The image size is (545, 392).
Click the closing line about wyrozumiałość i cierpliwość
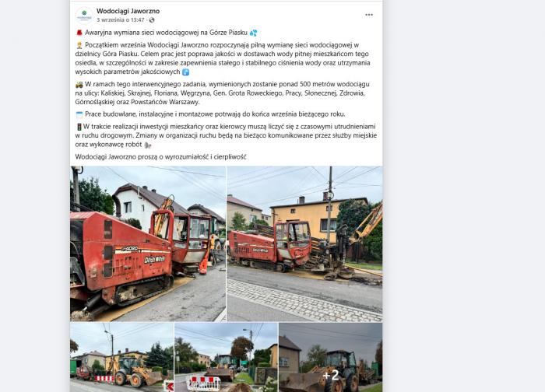pos(160,157)
